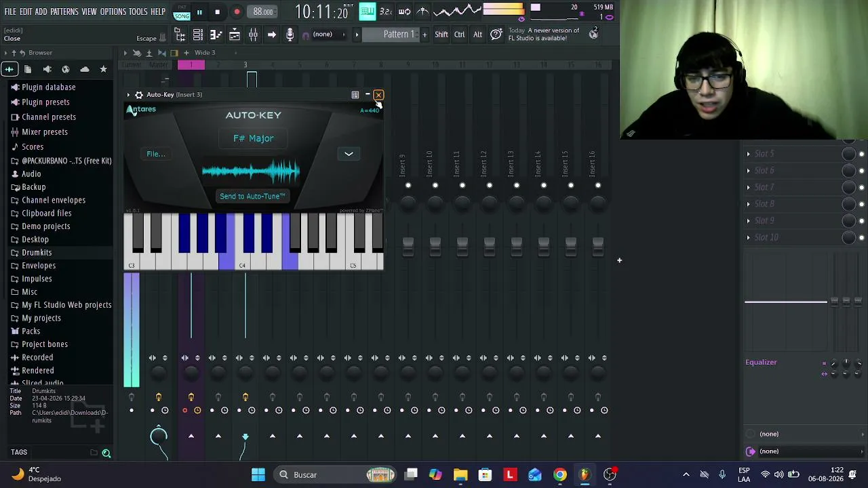This screenshot has height=488, width=868.
Task: Open the FL Studio taskbar icon
Action: pos(585,475)
